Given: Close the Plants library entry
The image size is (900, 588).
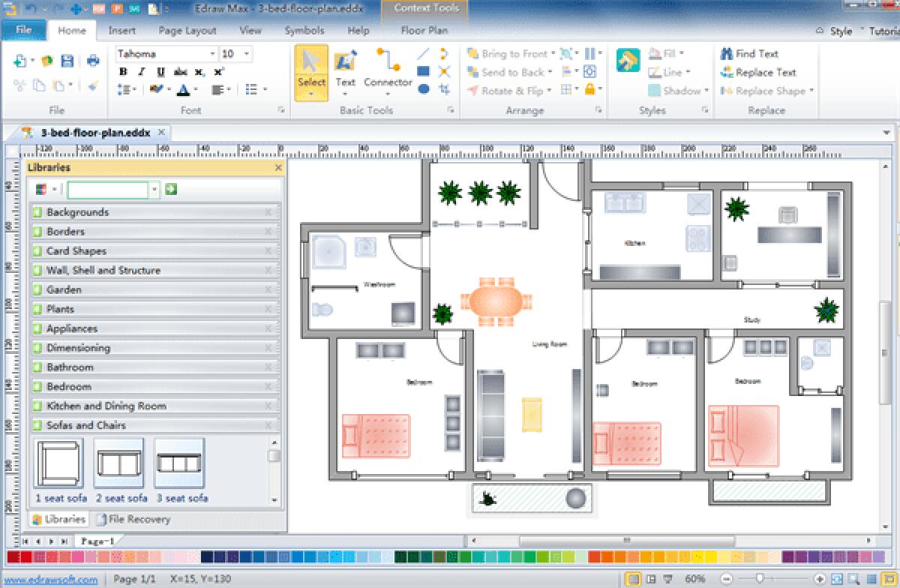Looking at the screenshot, I should point(269,309).
